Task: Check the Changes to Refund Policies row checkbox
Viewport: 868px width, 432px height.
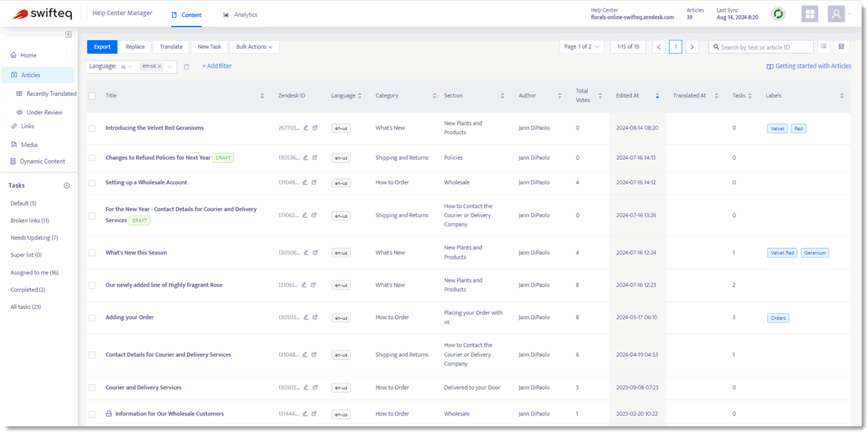Action: click(92, 158)
